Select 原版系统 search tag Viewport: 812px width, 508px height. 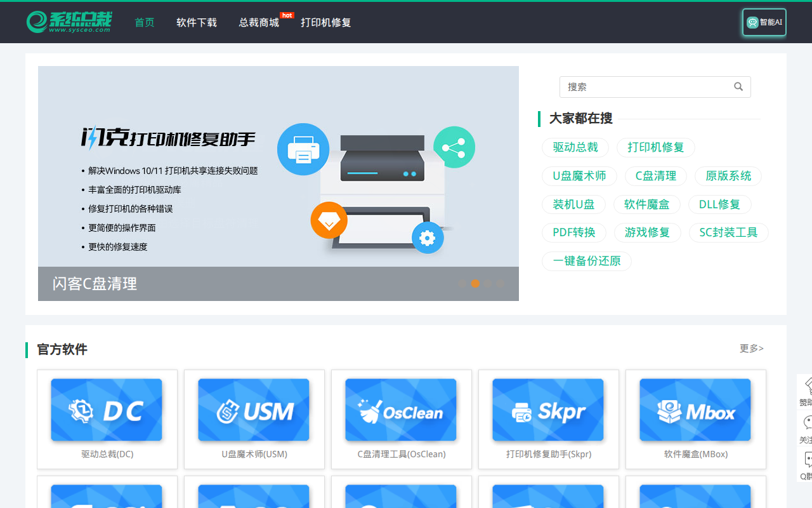[728, 176]
